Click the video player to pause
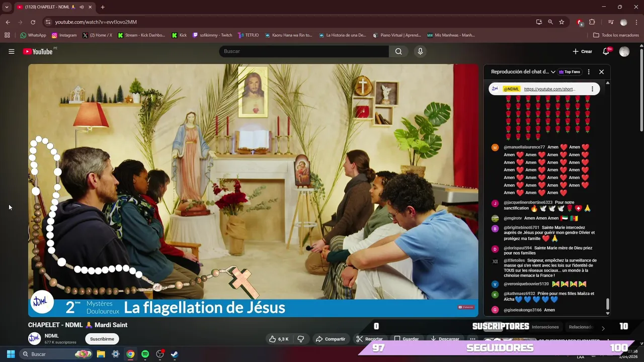The width and height of the screenshot is (644, 362). tap(253, 190)
